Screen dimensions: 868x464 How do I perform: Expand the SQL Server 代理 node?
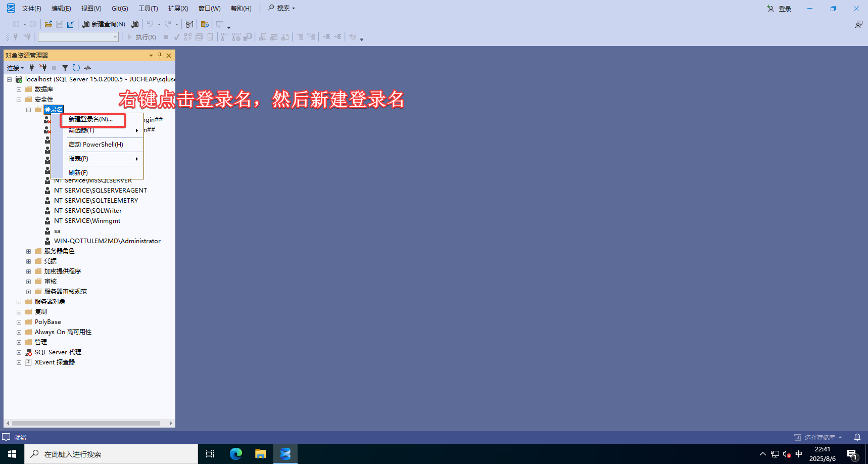point(19,352)
